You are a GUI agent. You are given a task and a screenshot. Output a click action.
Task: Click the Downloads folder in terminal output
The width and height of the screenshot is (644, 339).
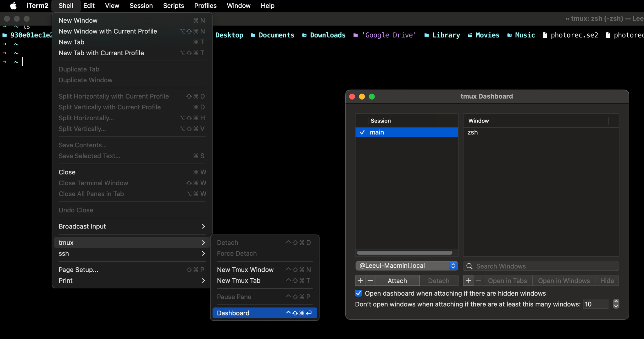[328, 35]
